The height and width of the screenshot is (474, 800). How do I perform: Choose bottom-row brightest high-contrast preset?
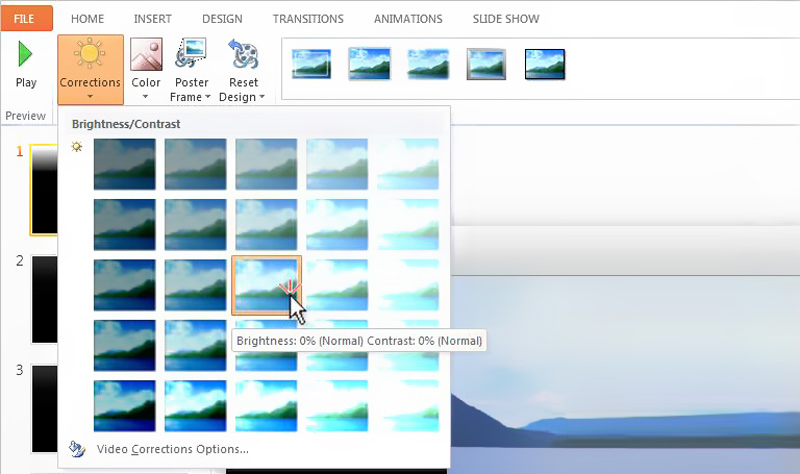(408, 406)
